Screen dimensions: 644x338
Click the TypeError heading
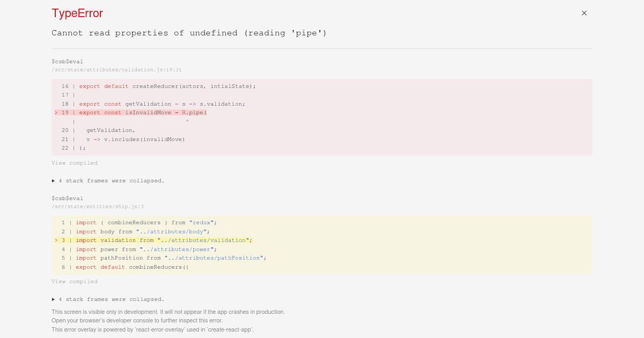tap(77, 13)
